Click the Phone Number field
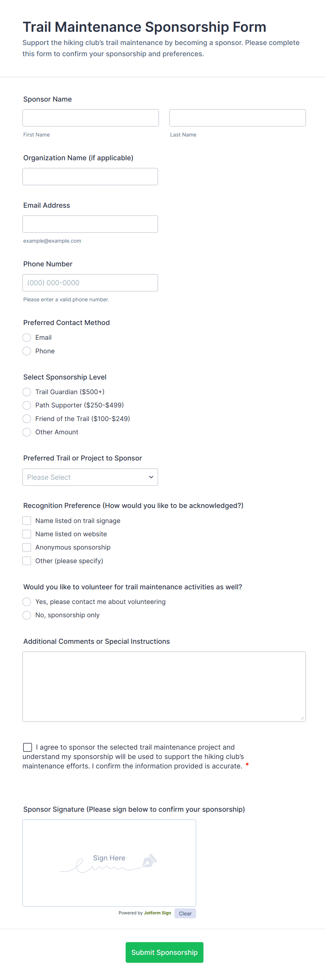This screenshot has width=325, height=980. click(90, 283)
